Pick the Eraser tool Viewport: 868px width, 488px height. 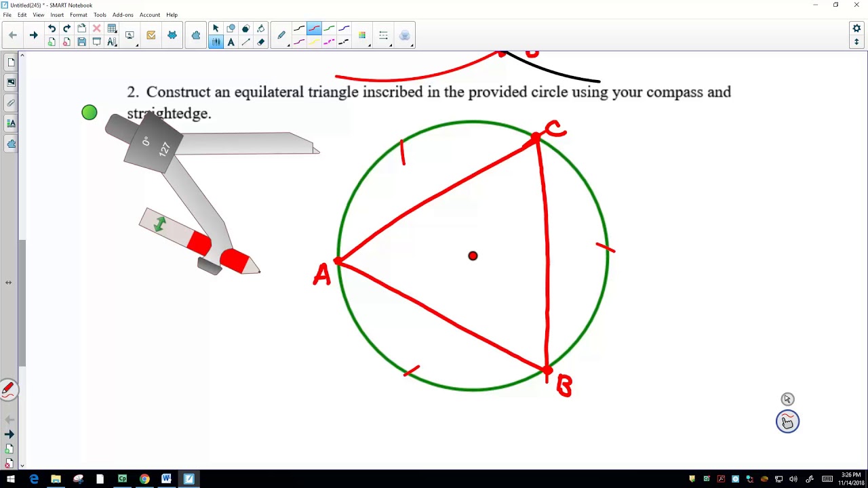click(260, 42)
